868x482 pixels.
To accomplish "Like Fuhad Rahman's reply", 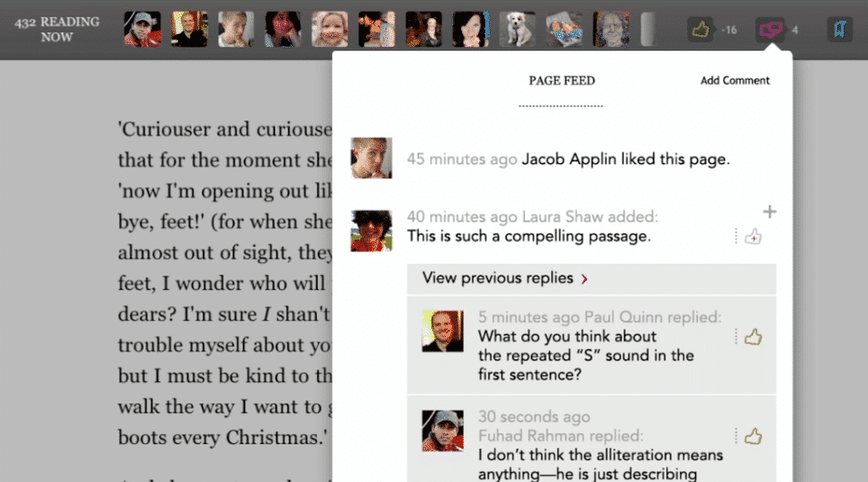I will pos(753,436).
